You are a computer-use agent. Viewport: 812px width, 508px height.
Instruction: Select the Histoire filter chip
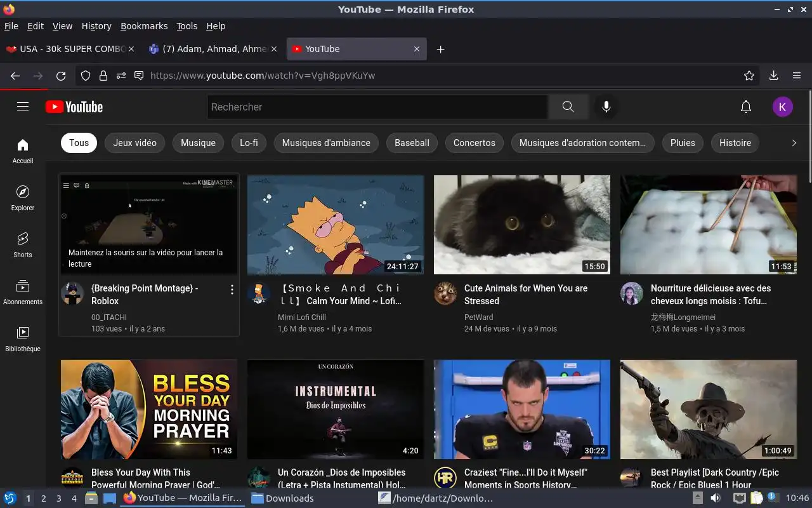tap(735, 143)
